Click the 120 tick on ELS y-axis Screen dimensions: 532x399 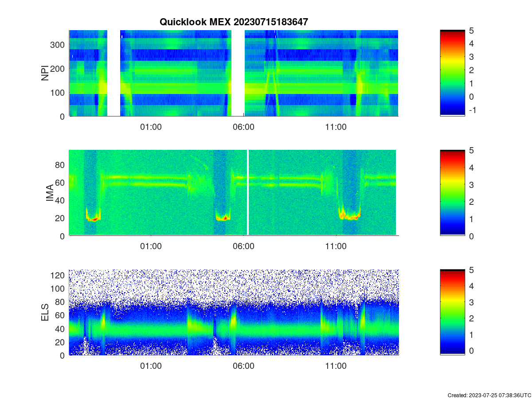[x=58, y=275]
